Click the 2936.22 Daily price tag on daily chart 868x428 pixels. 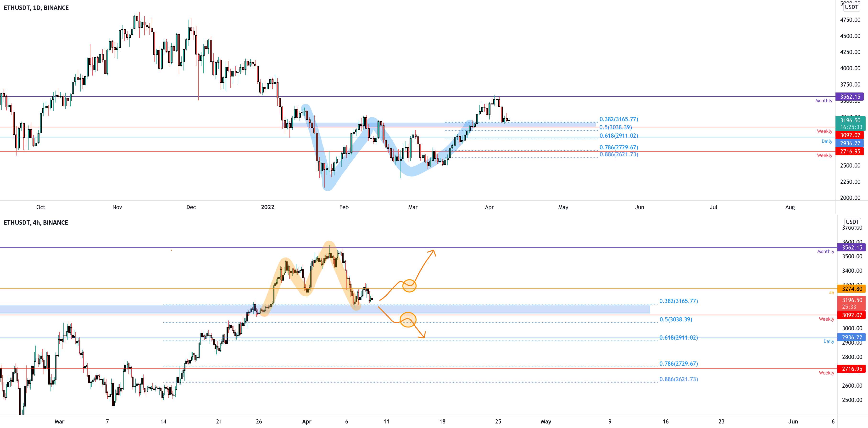tap(850, 143)
